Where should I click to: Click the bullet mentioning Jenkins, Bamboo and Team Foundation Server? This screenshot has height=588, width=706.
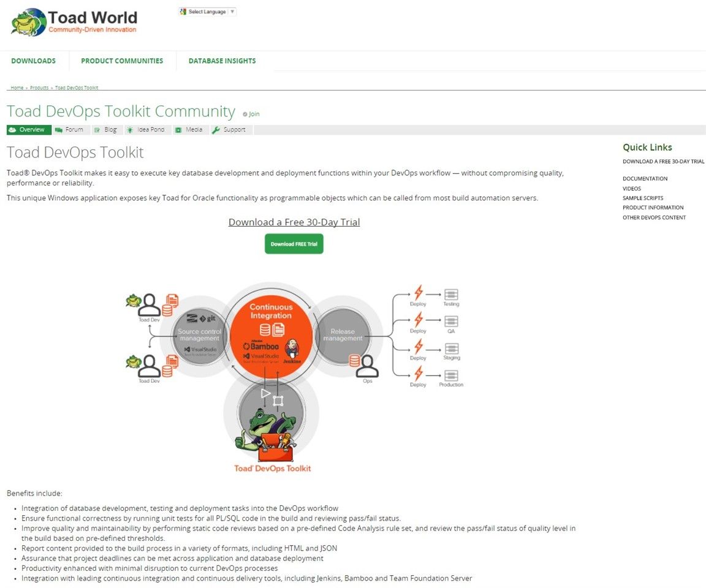[x=247, y=578]
